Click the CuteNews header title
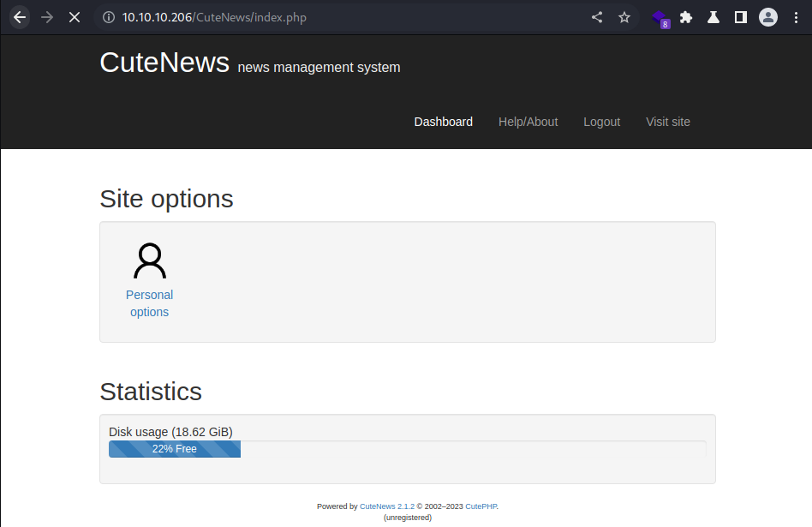Viewport: 812px width, 527px height. [164, 63]
